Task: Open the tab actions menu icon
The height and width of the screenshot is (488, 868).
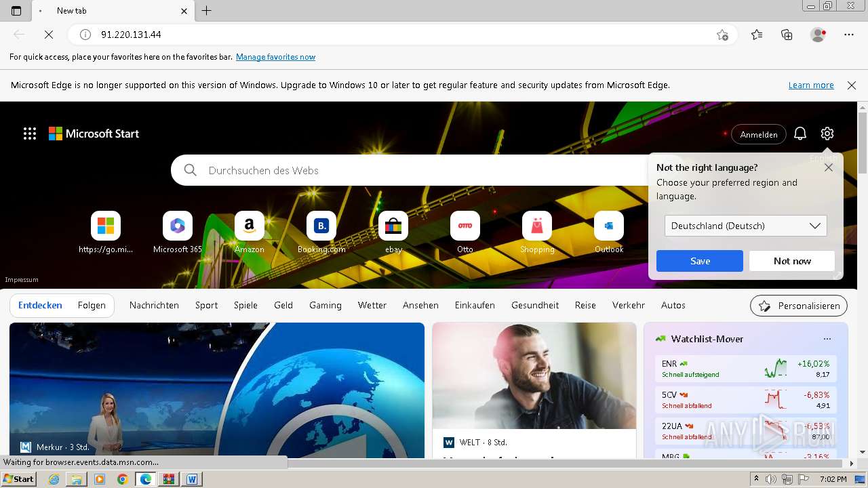Action: tap(16, 11)
